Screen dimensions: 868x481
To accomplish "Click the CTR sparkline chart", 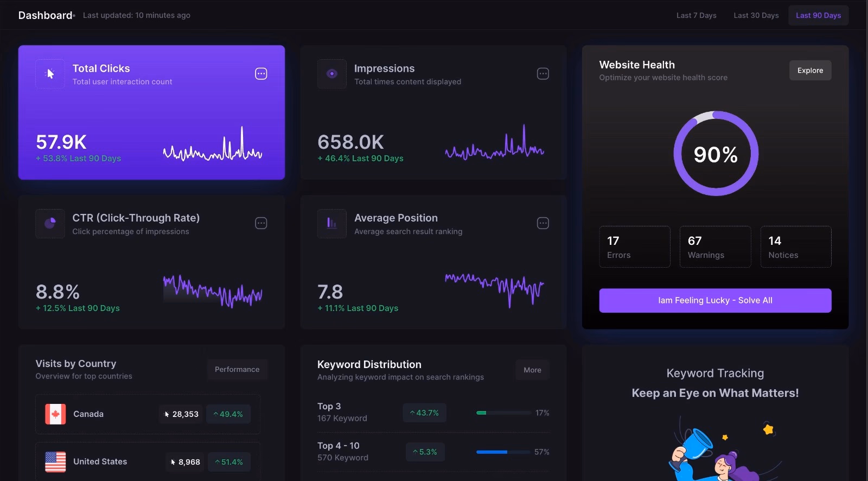I will pyautogui.click(x=213, y=291).
